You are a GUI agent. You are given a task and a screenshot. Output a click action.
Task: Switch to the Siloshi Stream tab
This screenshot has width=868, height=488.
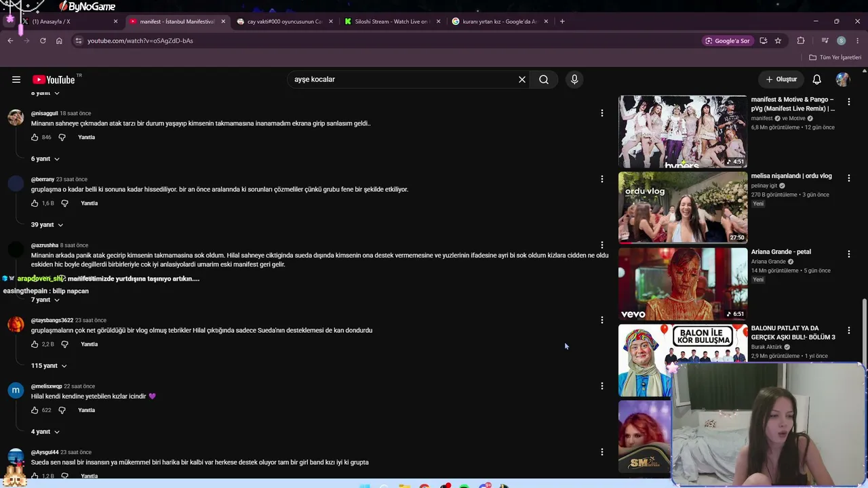[392, 22]
